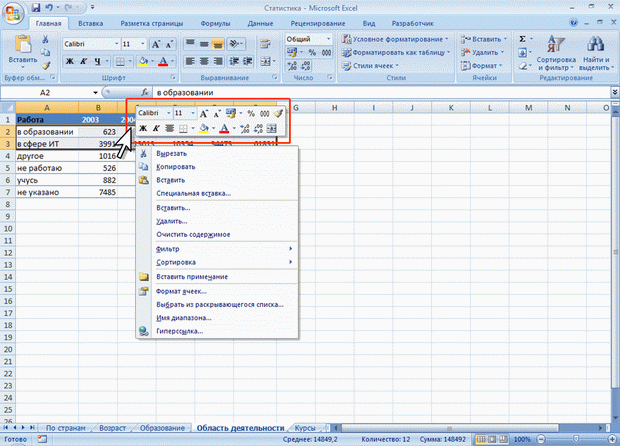Select Копировать in context menu
The image size is (620, 446).
[217, 167]
